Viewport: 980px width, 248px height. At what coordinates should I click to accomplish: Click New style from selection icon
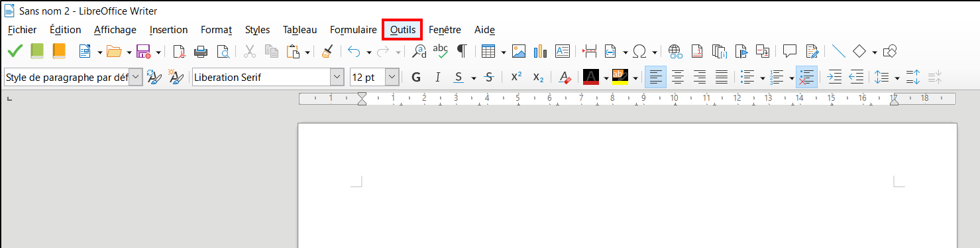pyautogui.click(x=176, y=78)
